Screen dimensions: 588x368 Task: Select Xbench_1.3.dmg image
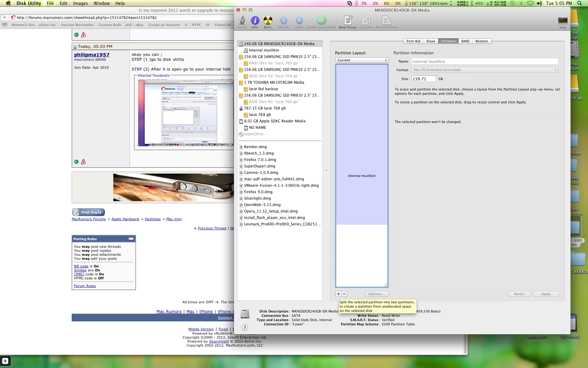pyautogui.click(x=259, y=153)
